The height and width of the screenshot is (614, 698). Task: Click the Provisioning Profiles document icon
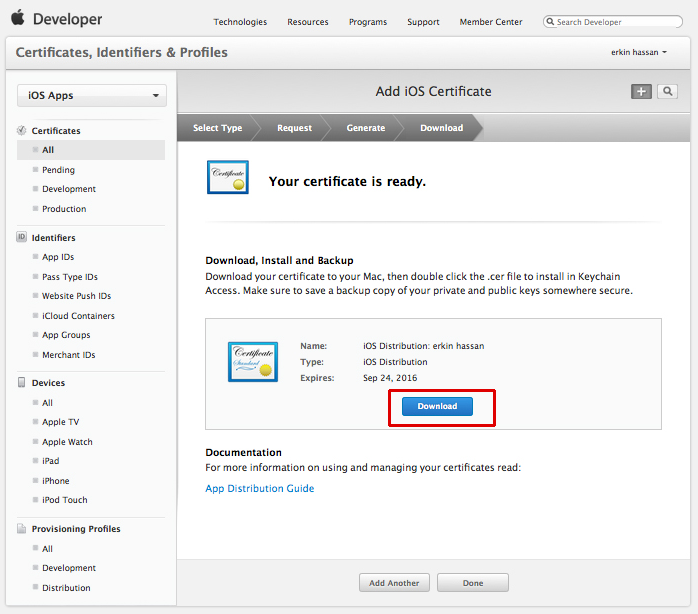click(x=21, y=529)
